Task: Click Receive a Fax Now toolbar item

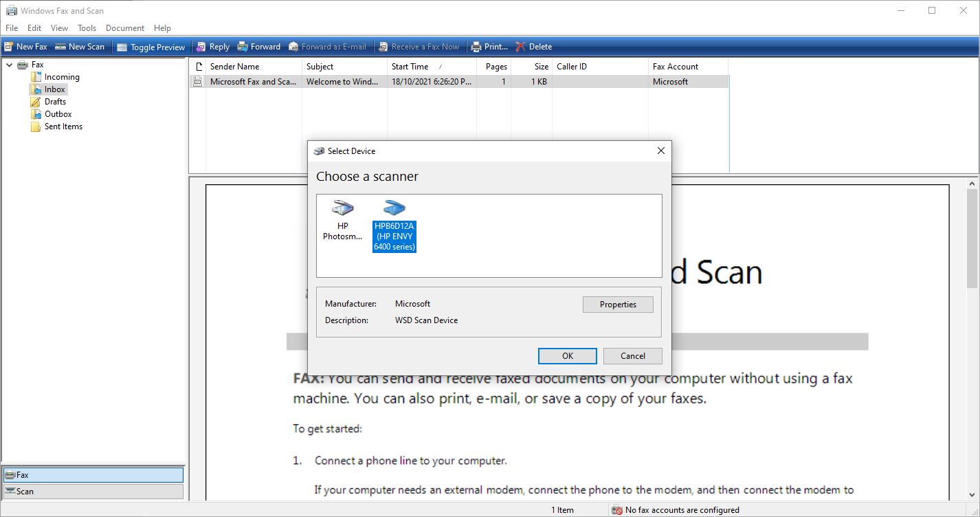Action: tap(419, 47)
